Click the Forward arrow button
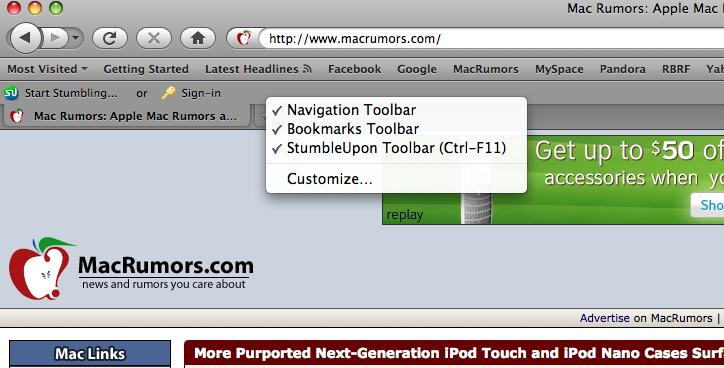 55,38
